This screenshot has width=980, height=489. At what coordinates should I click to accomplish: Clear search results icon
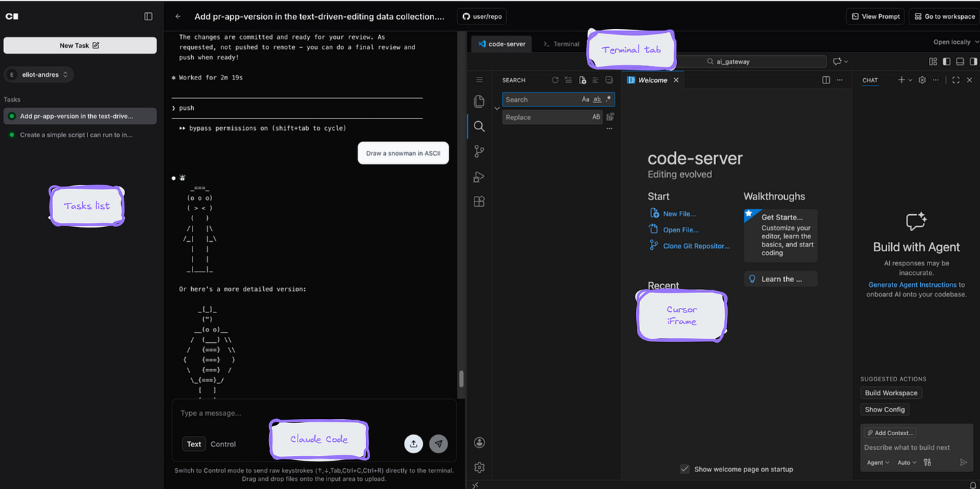tap(569, 80)
